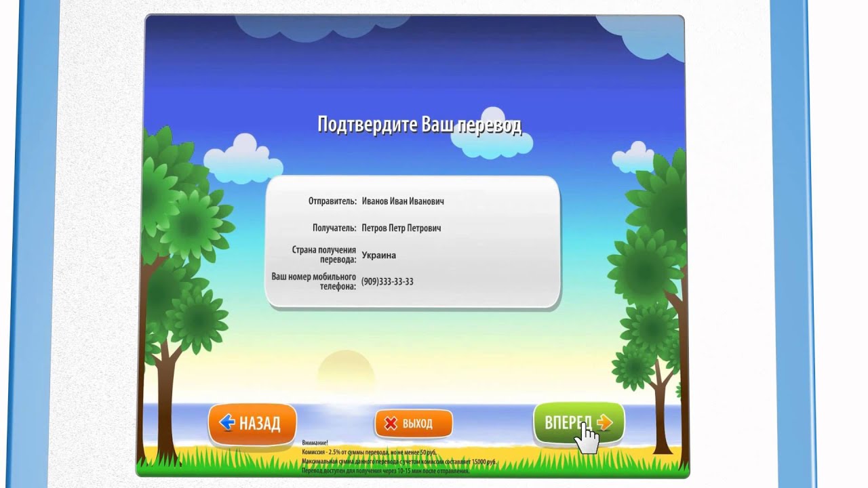Exit using the ВЫХОД button
Screen dimensions: 868x488
pos(414,424)
